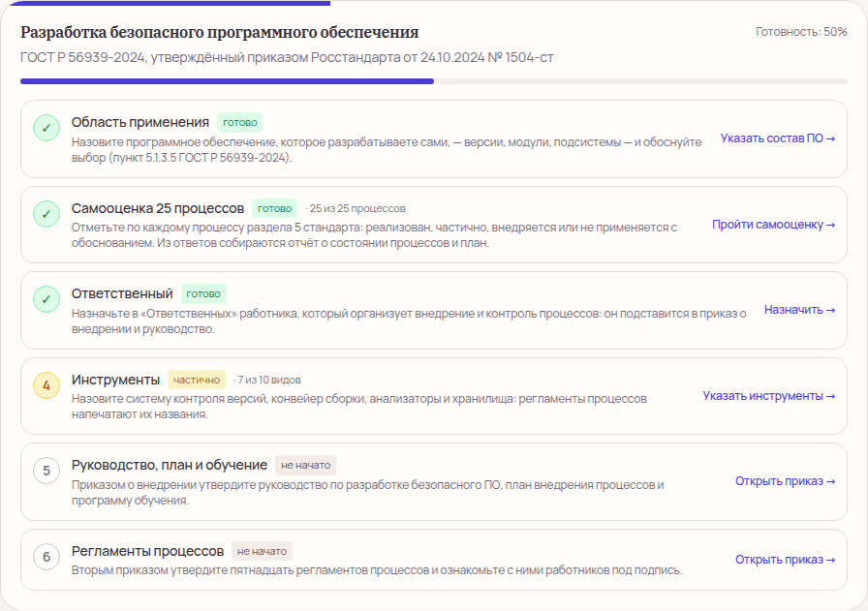Image resolution: width=868 pixels, height=611 pixels.
Task: Click the ГОСТ Р 56939-2024 subtitle line
Action: tap(287, 57)
